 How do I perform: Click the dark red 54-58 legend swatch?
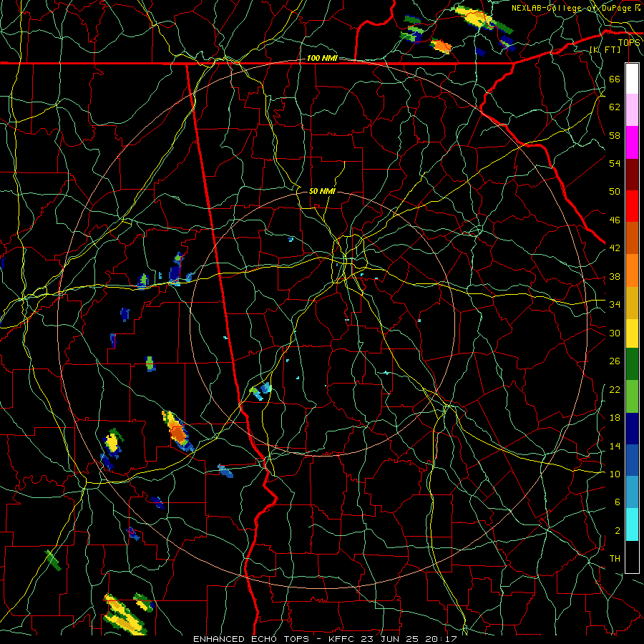click(632, 175)
